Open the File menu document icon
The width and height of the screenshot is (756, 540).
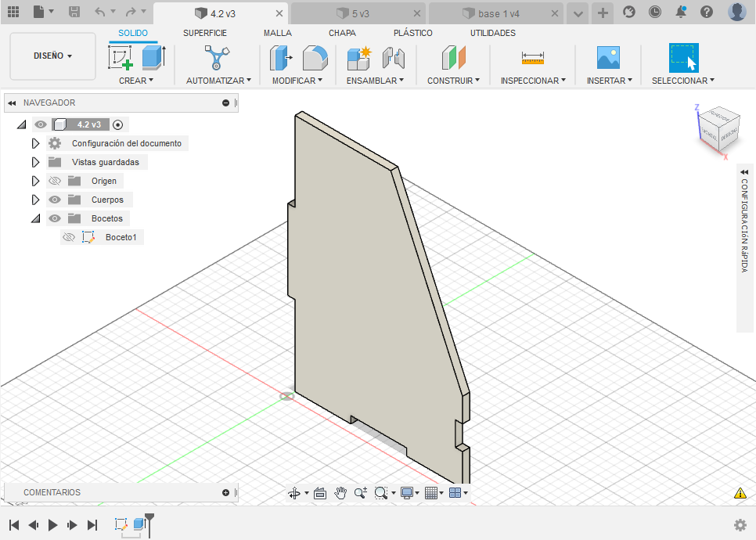click(x=39, y=12)
